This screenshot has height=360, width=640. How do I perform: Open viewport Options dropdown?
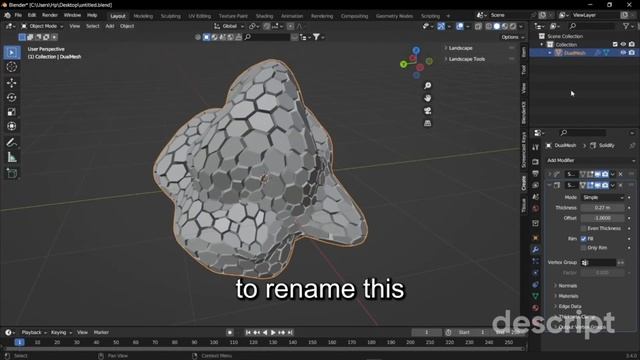tap(512, 37)
